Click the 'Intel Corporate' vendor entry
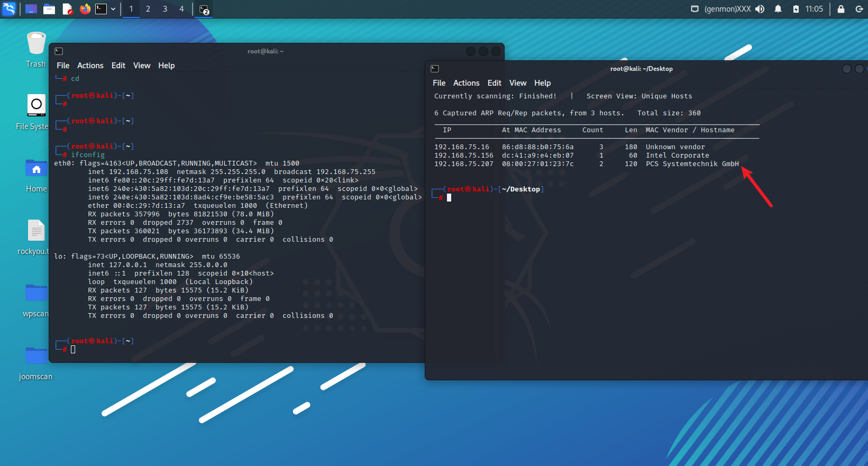Screen dimensions: 868x466 pos(678,156)
